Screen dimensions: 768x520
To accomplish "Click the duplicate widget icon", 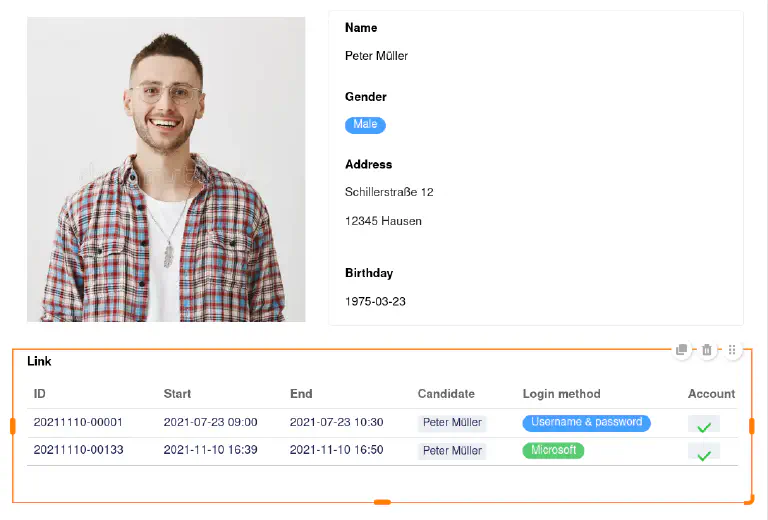I will click(x=682, y=350).
